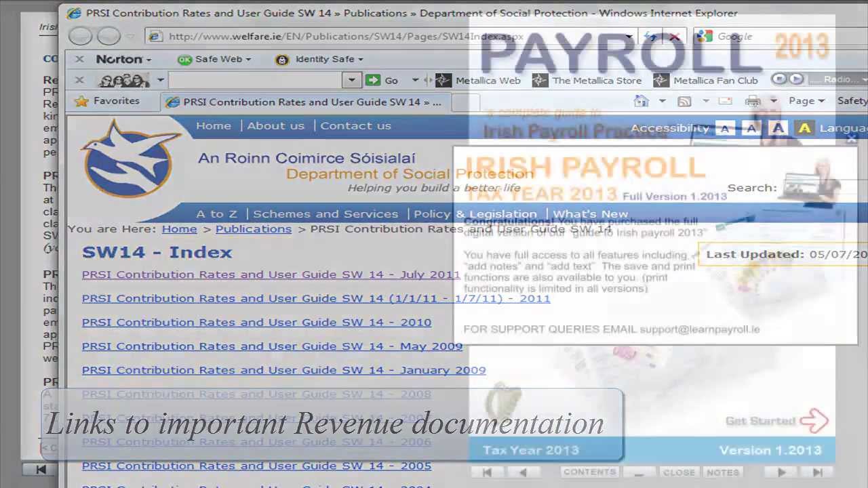Click the Read Mail envelope icon

(x=725, y=101)
